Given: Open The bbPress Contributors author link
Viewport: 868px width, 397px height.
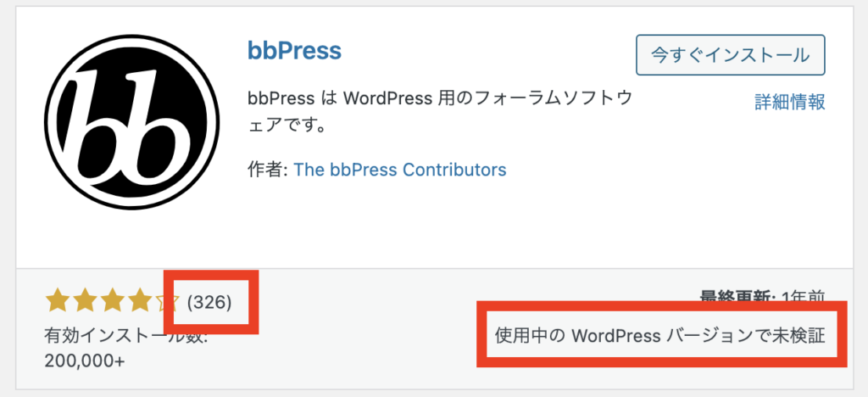Looking at the screenshot, I should pyautogui.click(x=400, y=169).
